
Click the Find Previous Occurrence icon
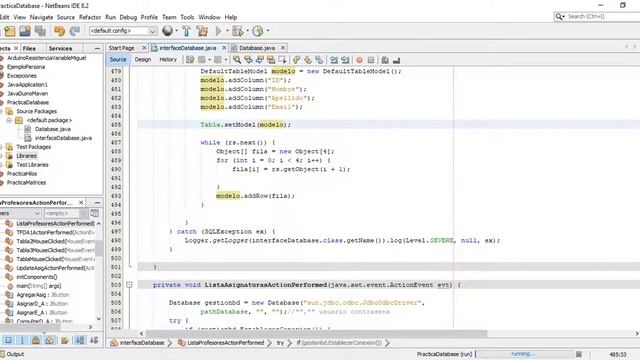coord(248,60)
